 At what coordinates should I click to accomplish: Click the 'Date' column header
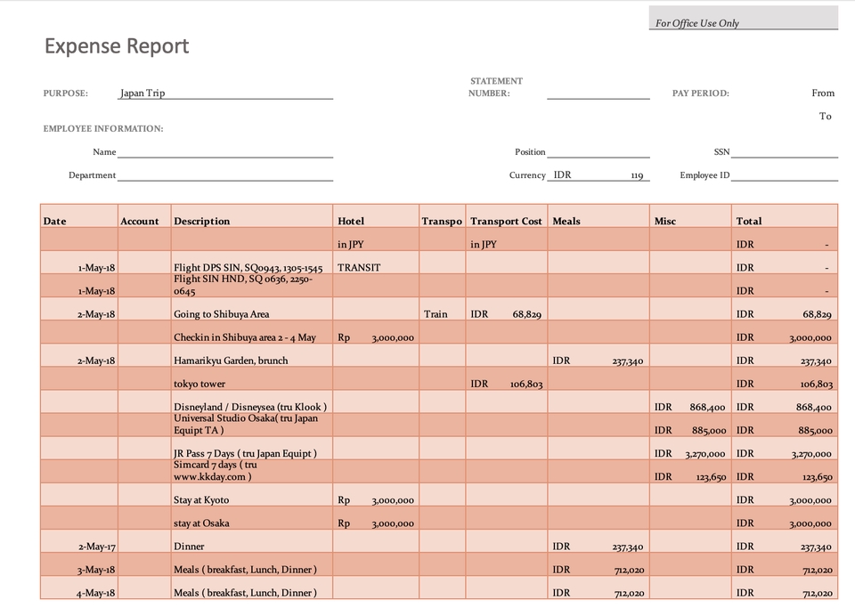(79, 216)
